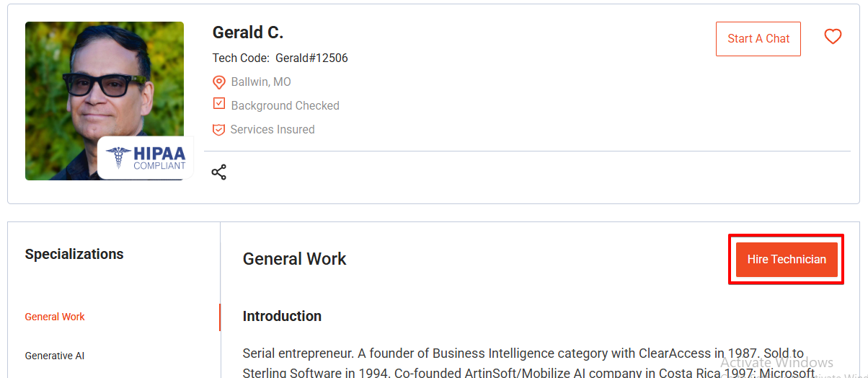Click the Background Checked checkmark icon
The height and width of the screenshot is (378, 868).
point(219,105)
